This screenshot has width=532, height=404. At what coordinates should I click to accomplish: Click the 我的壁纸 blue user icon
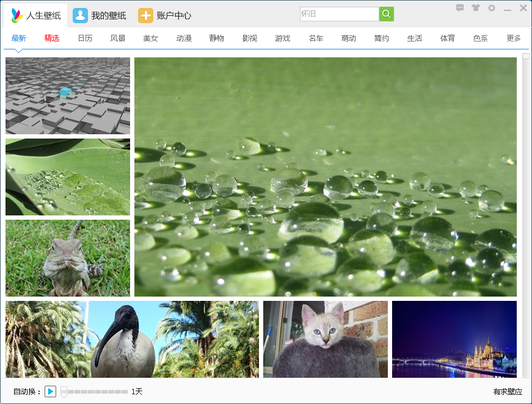[80, 15]
